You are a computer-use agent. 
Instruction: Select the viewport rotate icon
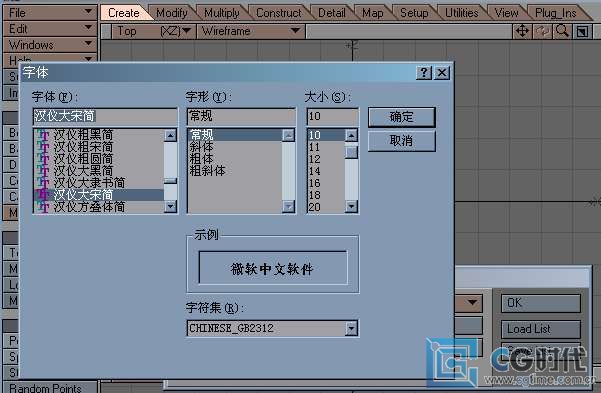point(542,31)
